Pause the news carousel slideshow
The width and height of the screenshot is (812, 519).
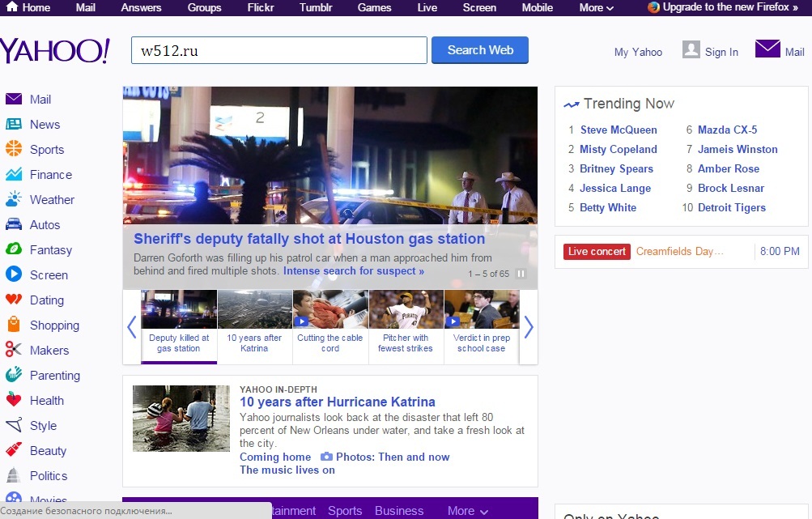[x=521, y=274]
